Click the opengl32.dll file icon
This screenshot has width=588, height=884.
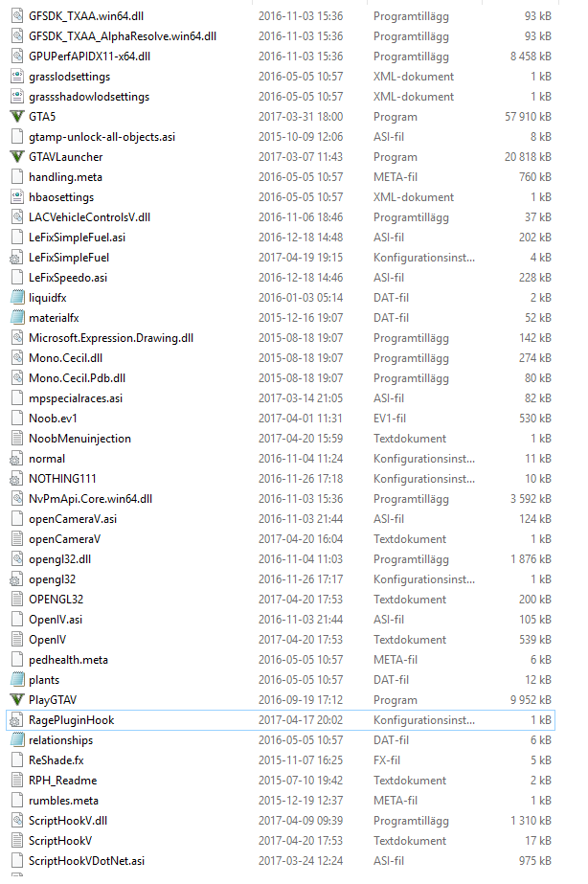[x=17, y=558]
